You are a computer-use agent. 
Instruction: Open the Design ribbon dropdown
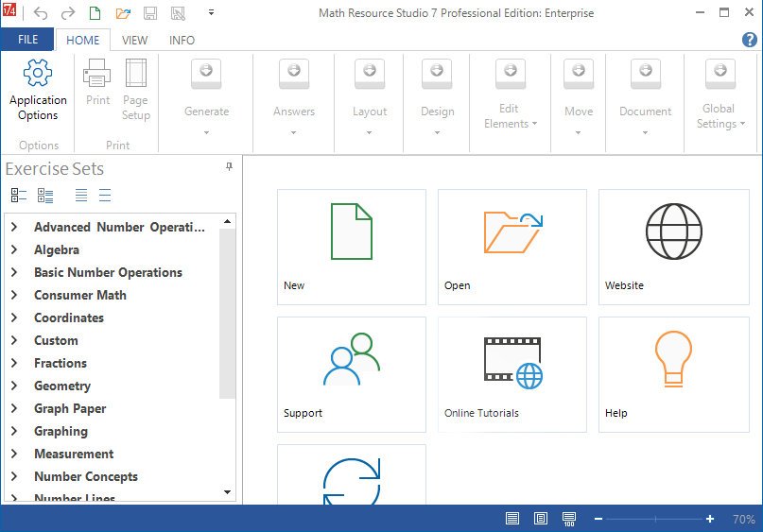[x=437, y=97]
